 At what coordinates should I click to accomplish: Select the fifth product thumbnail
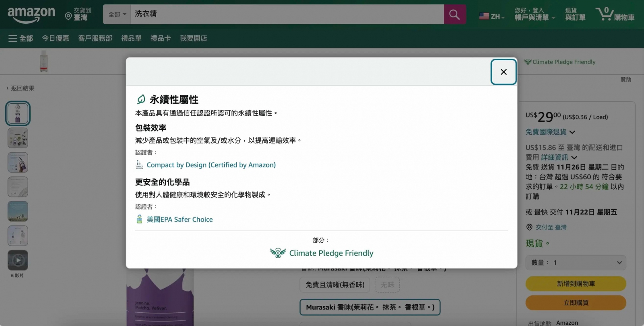(18, 211)
